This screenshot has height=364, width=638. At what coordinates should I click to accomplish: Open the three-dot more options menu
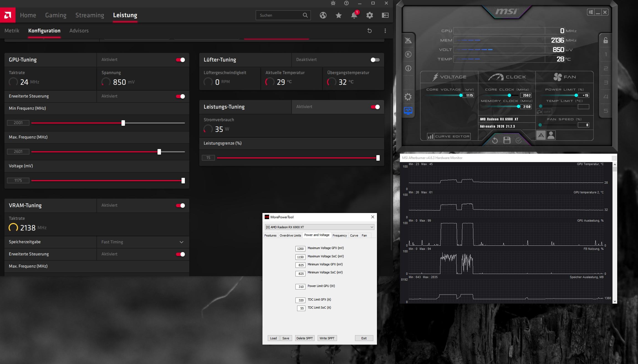(385, 31)
